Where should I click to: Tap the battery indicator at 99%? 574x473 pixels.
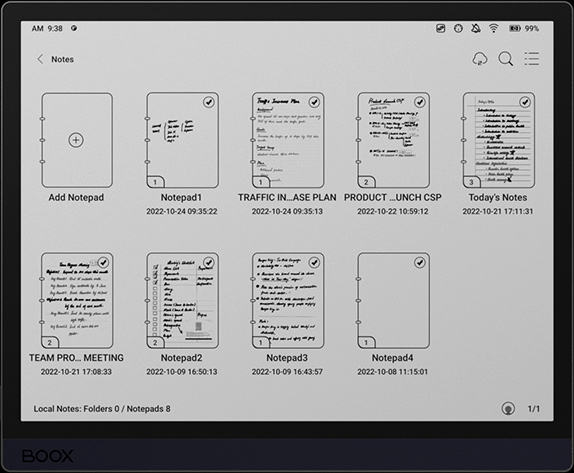point(524,28)
